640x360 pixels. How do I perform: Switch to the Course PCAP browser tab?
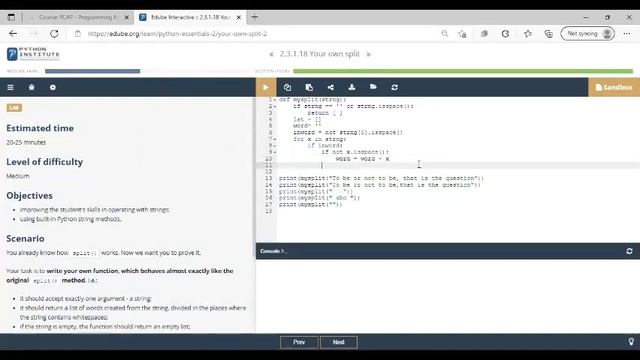coord(78,17)
